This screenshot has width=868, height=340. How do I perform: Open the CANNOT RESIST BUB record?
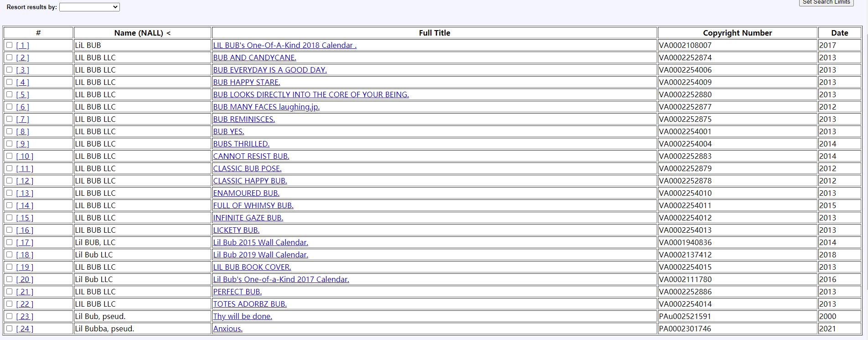[251, 156]
